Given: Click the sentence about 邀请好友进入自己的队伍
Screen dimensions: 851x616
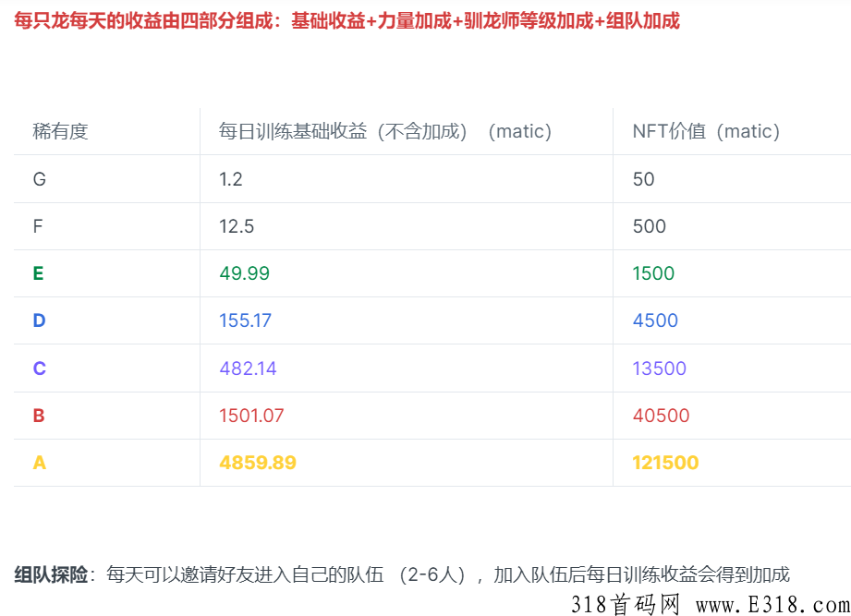Looking at the screenshot, I should 448,574.
